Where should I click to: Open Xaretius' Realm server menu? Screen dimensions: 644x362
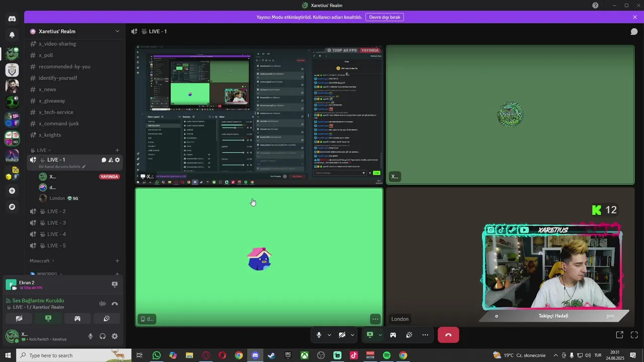coord(75,31)
